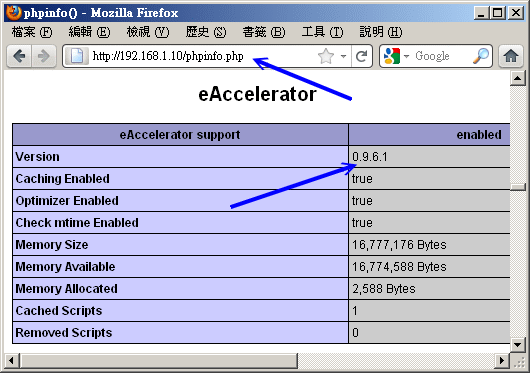
Task: Open the search engine selector dropdown arrow
Action: pyautogui.click(x=407, y=56)
